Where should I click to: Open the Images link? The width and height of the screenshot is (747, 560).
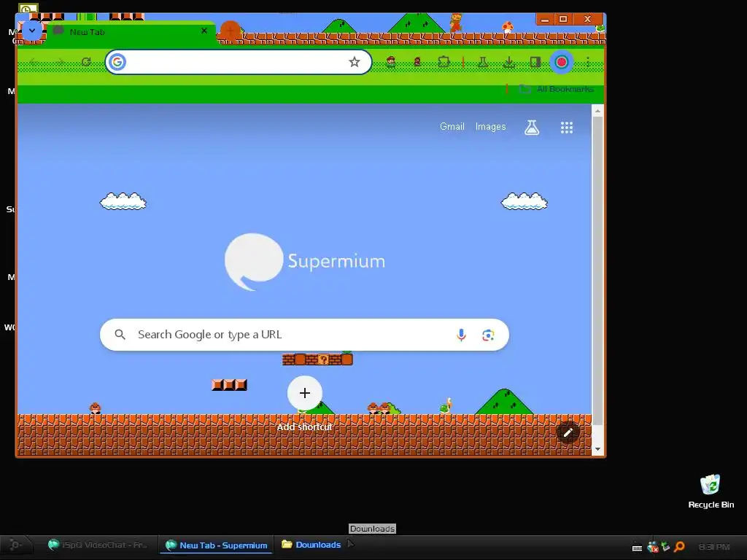coord(490,127)
